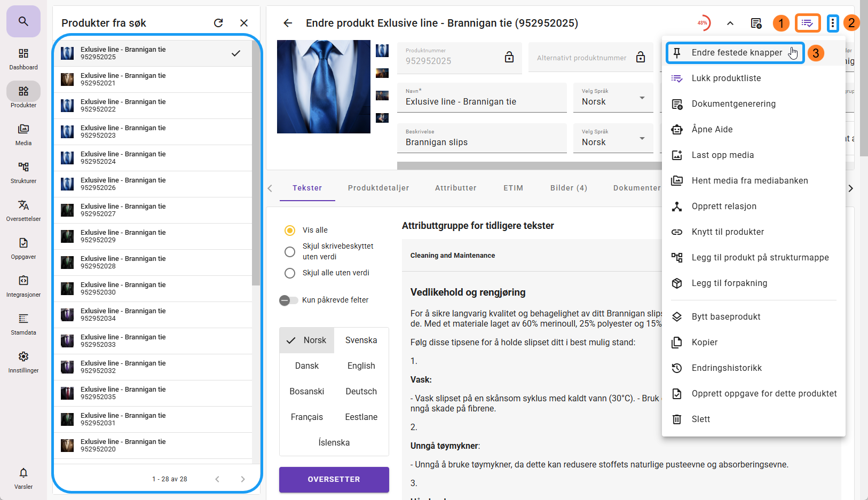Collapse the product header with chevron up
868x500 pixels.
pyautogui.click(x=730, y=23)
